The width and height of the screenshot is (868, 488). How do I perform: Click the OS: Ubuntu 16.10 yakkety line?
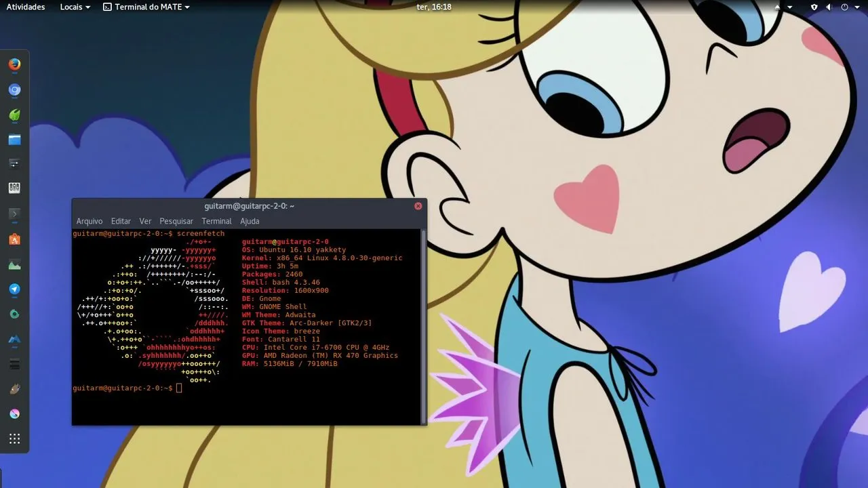pos(294,250)
